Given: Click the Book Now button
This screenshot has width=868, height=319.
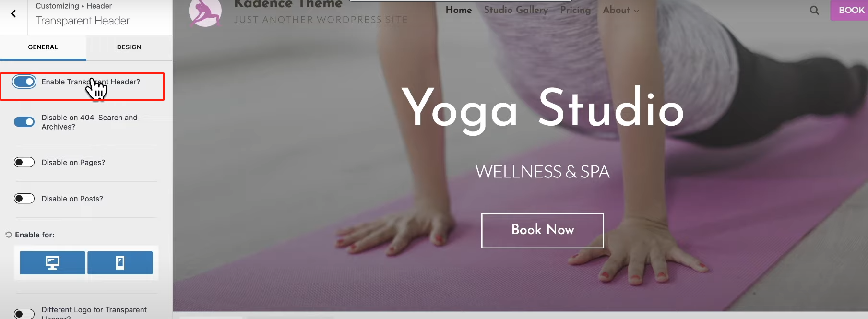Looking at the screenshot, I should click(x=543, y=230).
